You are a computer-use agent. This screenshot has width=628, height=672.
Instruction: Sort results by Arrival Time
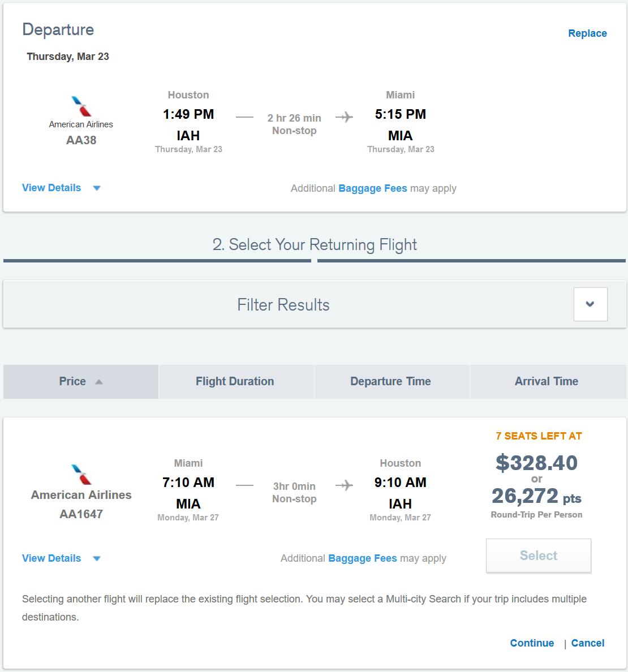(546, 382)
